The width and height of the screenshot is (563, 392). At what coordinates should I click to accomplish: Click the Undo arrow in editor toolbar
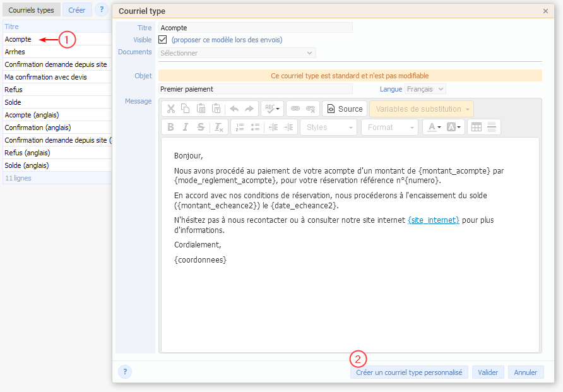pyautogui.click(x=234, y=109)
